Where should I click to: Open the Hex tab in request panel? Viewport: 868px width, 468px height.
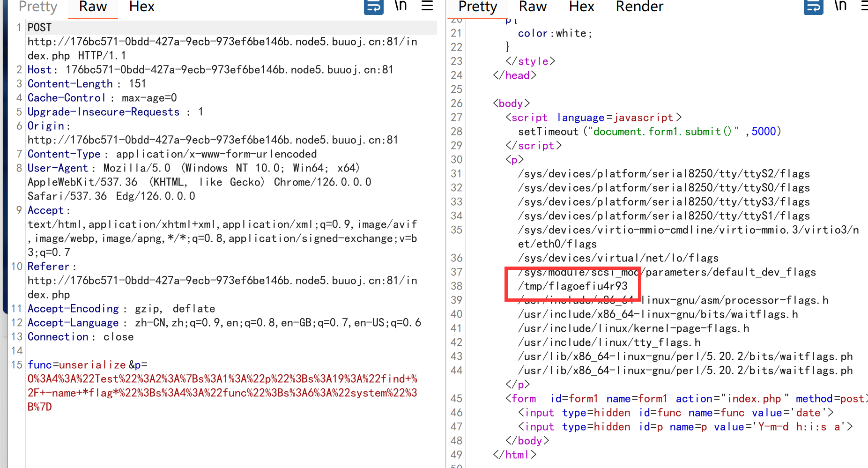point(141,7)
